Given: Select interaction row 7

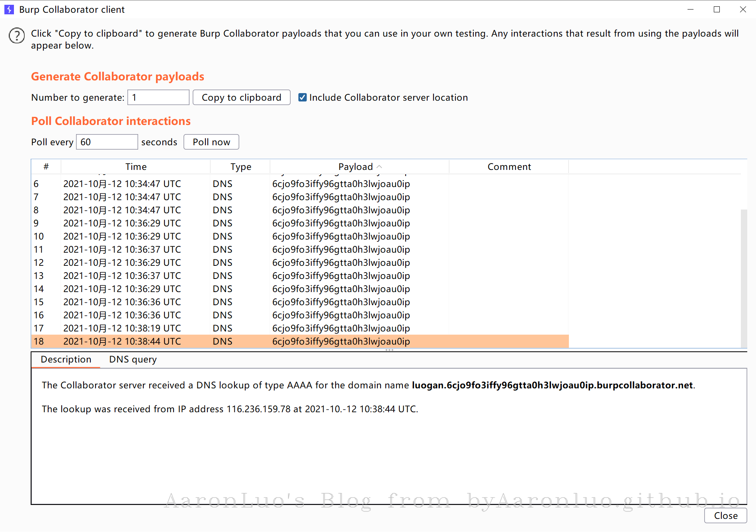Looking at the screenshot, I should 300,197.
